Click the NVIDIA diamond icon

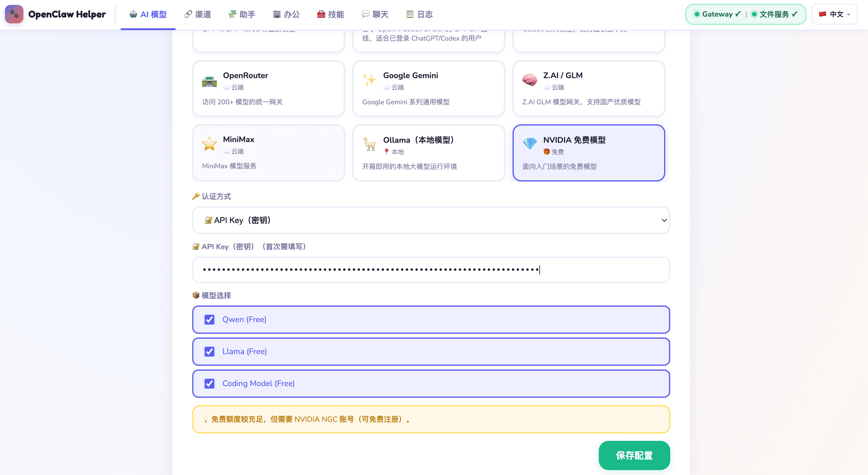529,144
